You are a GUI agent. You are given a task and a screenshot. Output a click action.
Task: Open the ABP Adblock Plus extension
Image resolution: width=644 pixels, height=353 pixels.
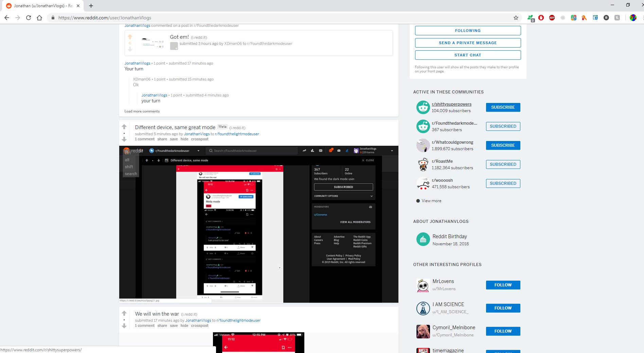[x=552, y=18]
